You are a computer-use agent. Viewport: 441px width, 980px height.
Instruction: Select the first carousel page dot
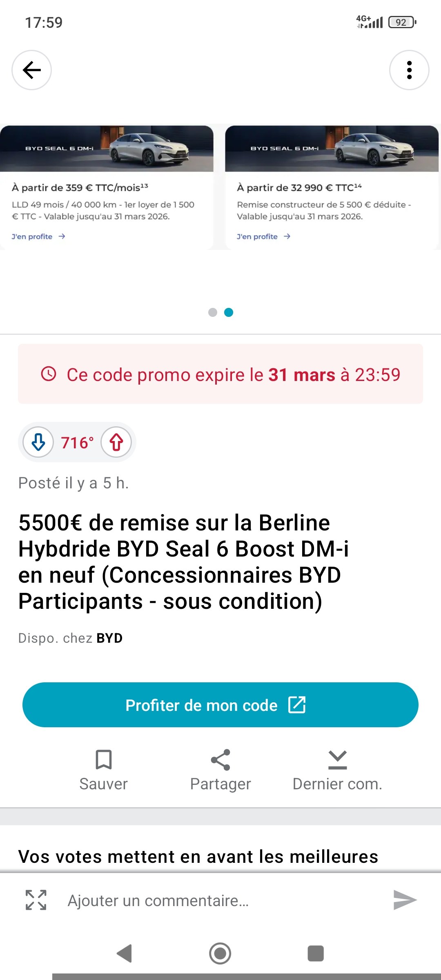tap(213, 312)
